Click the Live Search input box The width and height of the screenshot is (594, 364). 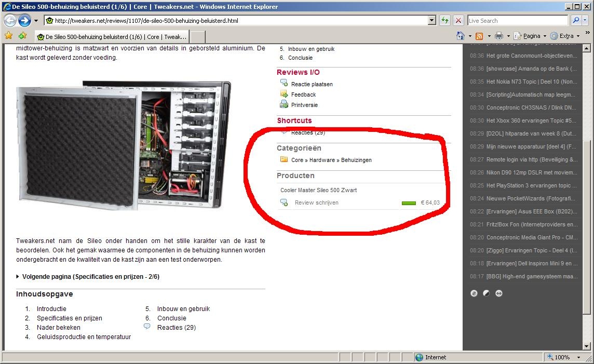coord(518,20)
